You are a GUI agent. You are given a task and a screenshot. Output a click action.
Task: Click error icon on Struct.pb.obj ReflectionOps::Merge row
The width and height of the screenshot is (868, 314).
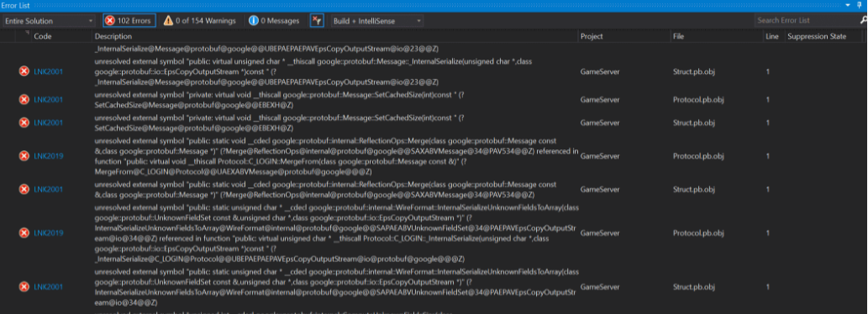[x=24, y=189]
